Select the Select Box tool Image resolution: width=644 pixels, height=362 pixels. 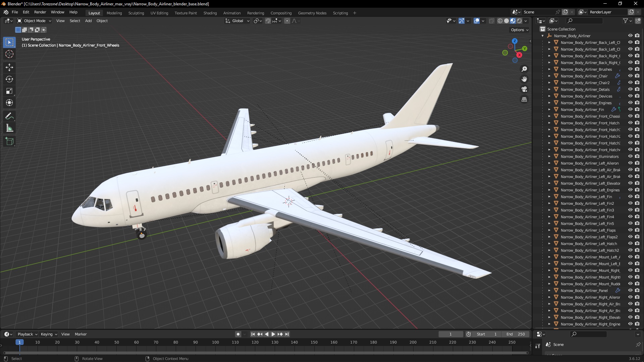9,42
